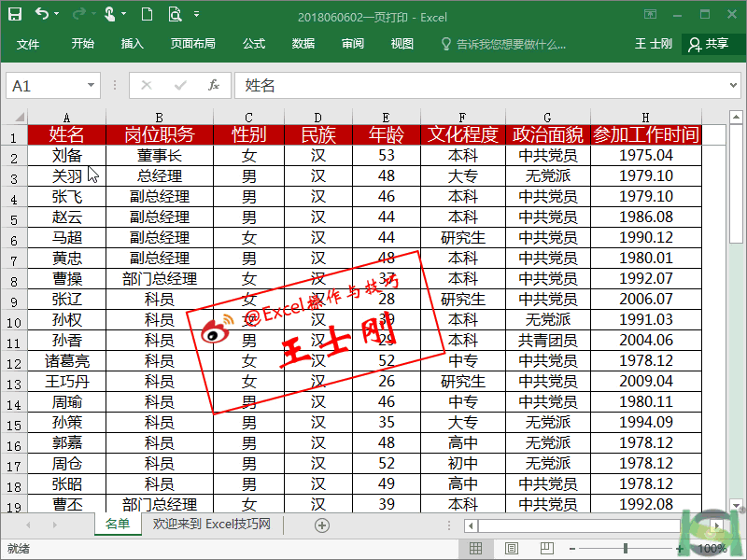
Task: Open ribbon display options icon
Action: pyautogui.click(x=651, y=15)
